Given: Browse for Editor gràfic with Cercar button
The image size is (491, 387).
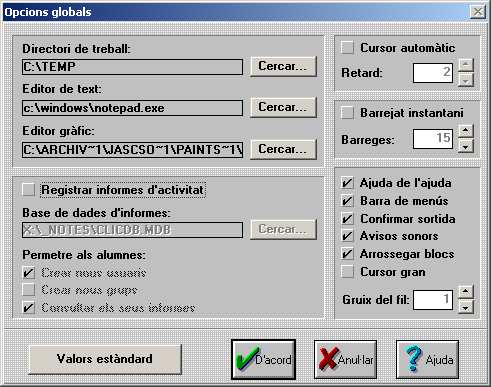Looking at the screenshot, I should [x=283, y=149].
